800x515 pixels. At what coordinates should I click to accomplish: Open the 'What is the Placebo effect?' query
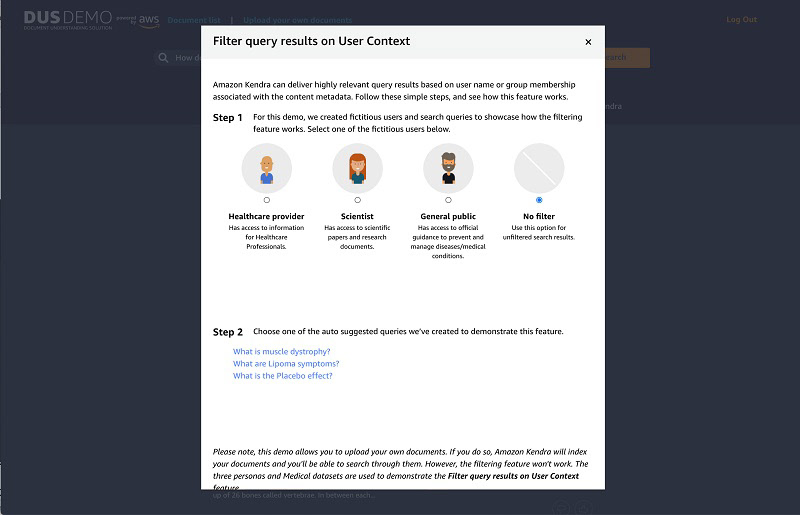[283, 376]
